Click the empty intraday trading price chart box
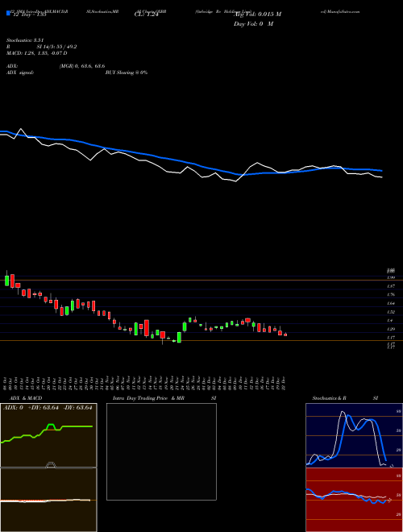The height and width of the screenshot is (532, 403). pyautogui.click(x=161, y=451)
